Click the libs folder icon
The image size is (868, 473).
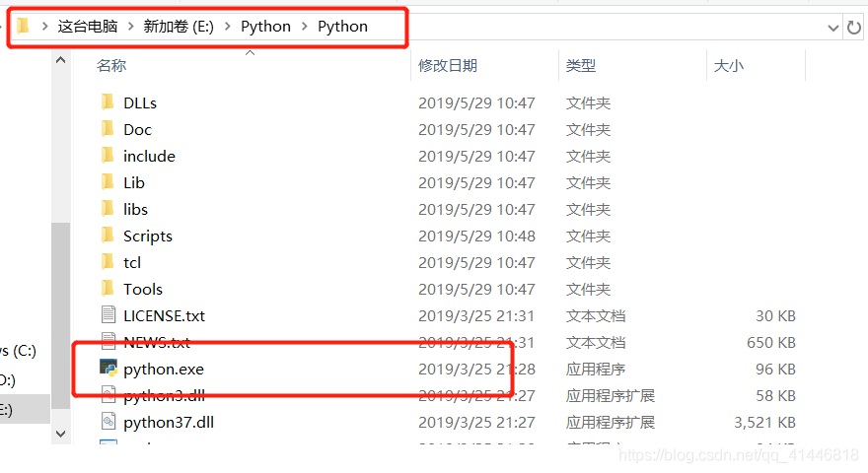(x=108, y=209)
